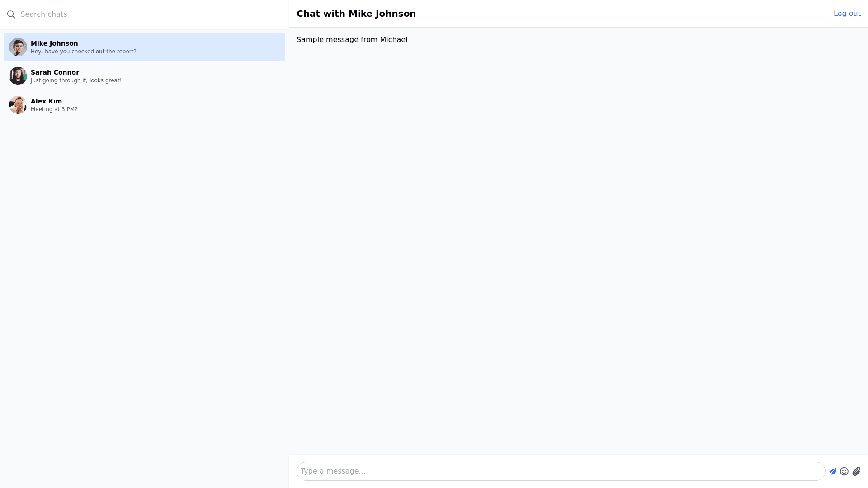Click preview 'Just going through it, looks great!'
This screenshot has width=868, height=488.
pyautogui.click(x=76, y=80)
